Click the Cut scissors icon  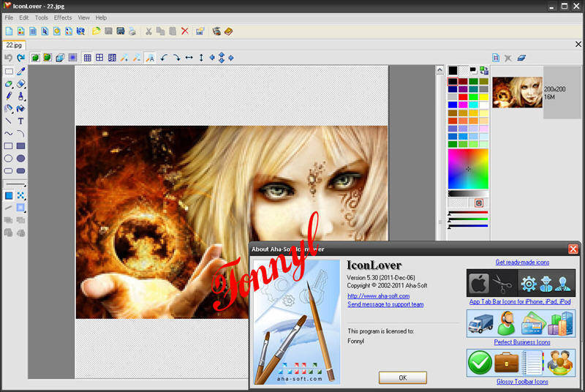[x=148, y=31]
